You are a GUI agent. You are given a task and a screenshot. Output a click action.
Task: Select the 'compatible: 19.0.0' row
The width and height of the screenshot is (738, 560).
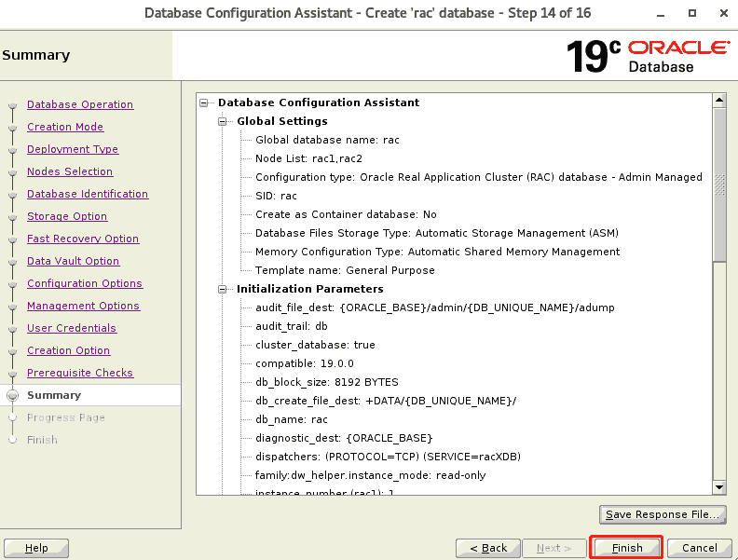coord(305,363)
